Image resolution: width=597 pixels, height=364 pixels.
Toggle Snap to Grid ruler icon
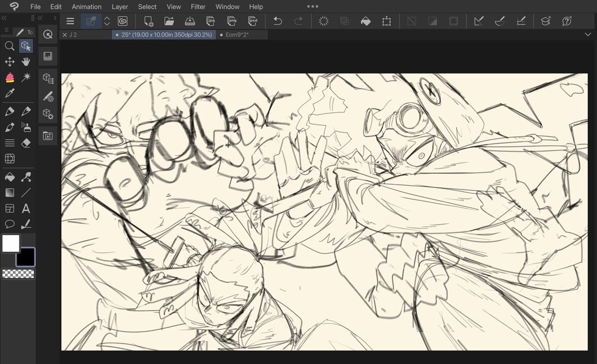tap(521, 21)
